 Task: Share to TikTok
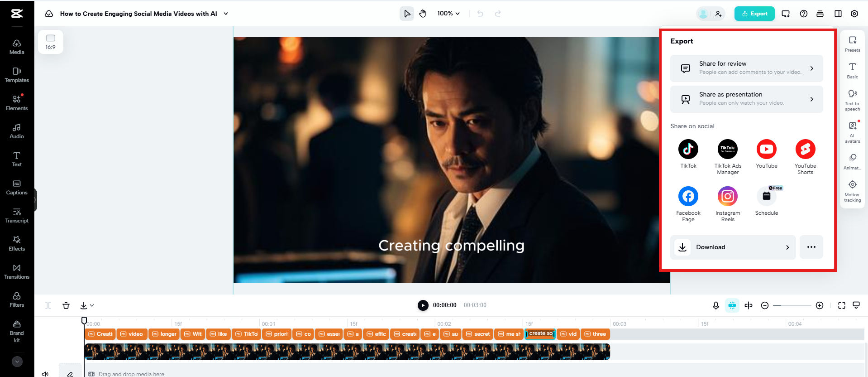point(688,154)
